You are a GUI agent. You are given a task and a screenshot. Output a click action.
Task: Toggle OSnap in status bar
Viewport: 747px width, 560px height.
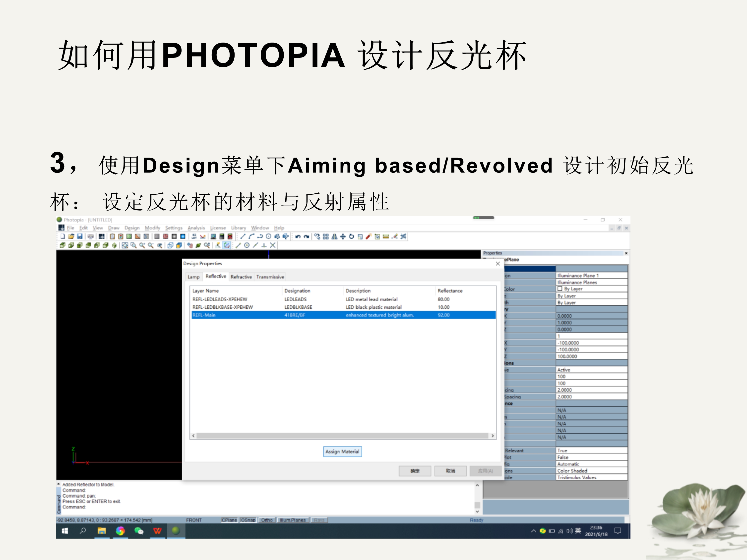click(248, 520)
